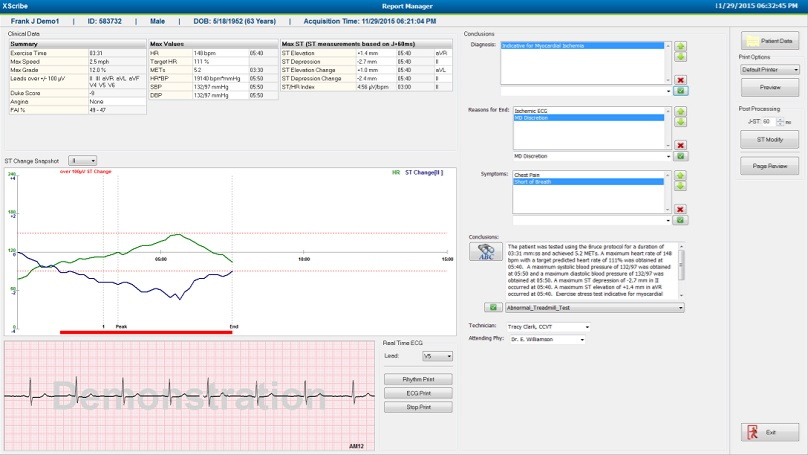
Task: Select Ischemic ECG in Reasons for End
Action: tap(530, 110)
